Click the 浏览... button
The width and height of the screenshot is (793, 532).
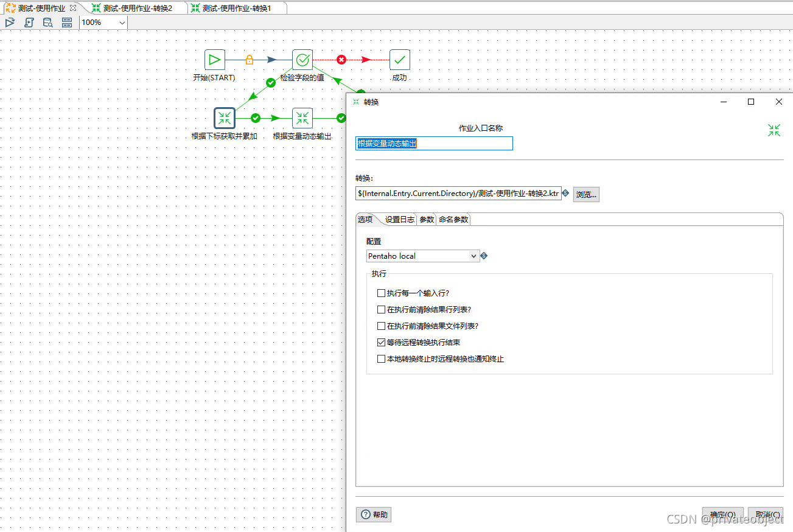pos(587,195)
